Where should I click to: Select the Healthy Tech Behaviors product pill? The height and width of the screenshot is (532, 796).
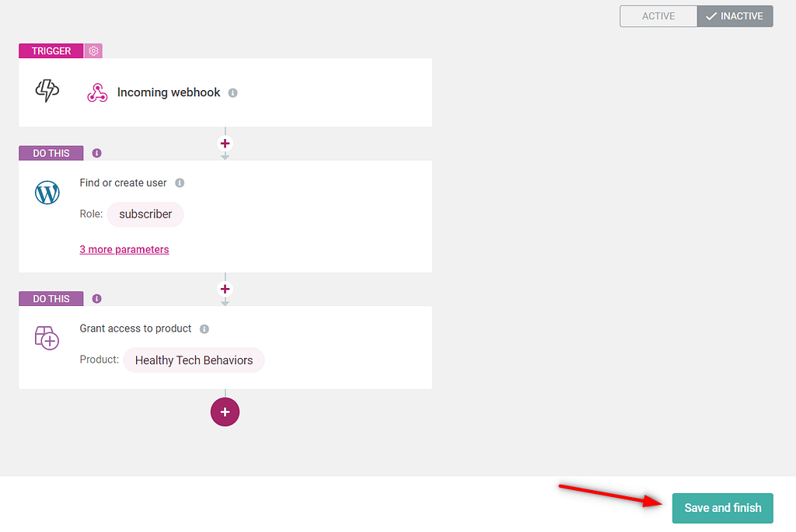point(194,360)
